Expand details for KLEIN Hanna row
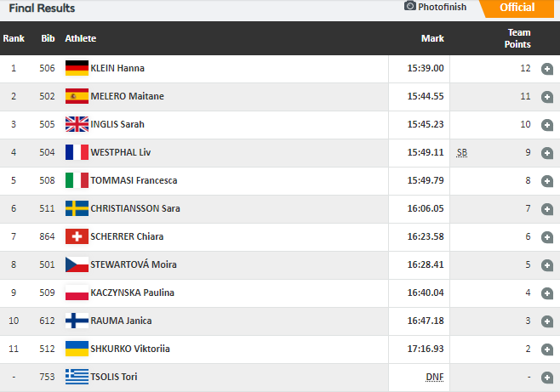The width and height of the screenshot is (560, 392). 546,69
